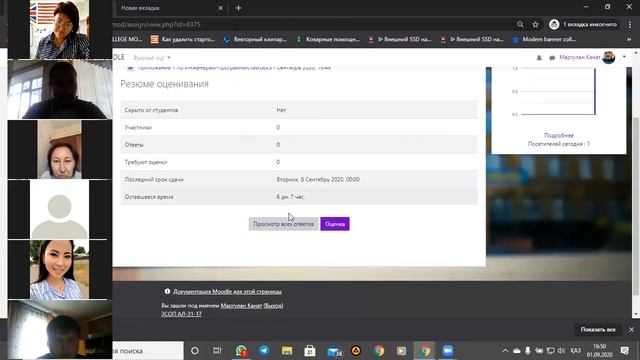Open Telegram from the taskbar
The image size is (640, 360).
tap(264, 351)
